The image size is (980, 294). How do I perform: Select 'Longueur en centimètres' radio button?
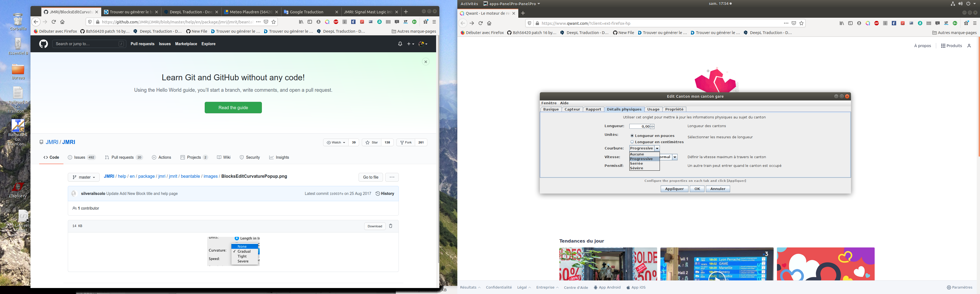[x=632, y=142]
